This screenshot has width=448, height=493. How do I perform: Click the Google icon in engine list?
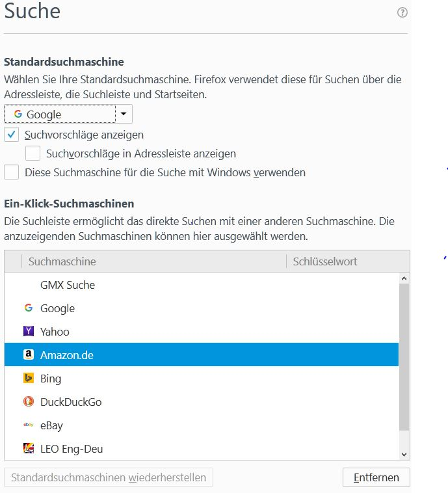point(29,308)
